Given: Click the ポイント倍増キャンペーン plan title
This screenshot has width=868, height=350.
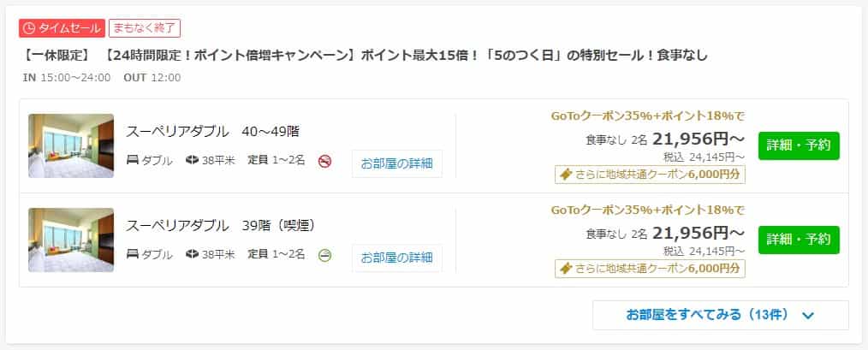Looking at the screenshot, I should tap(366, 56).
